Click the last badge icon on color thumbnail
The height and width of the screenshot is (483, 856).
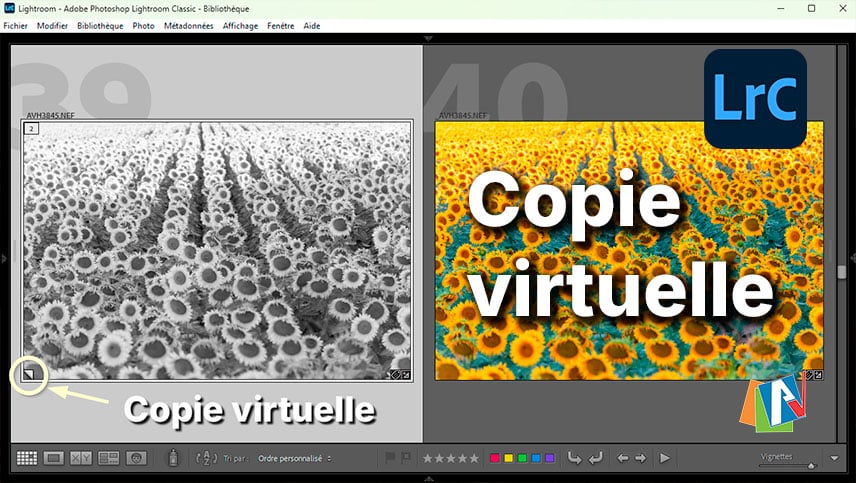[x=818, y=375]
